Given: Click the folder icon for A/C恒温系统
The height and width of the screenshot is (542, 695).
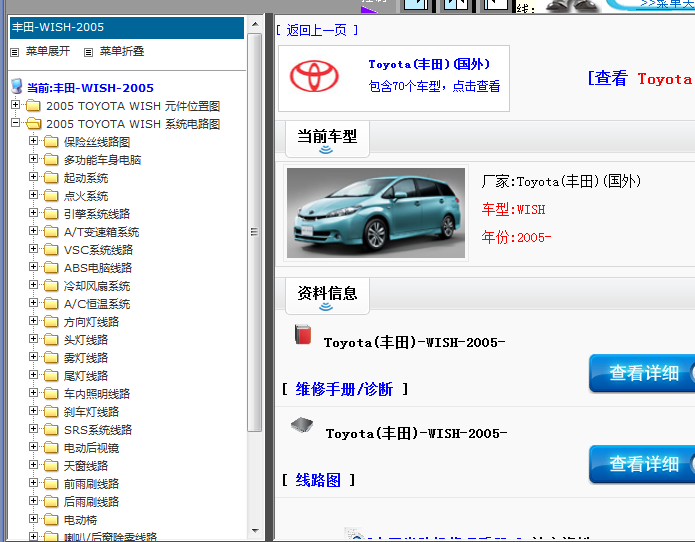Looking at the screenshot, I should (x=51, y=304).
